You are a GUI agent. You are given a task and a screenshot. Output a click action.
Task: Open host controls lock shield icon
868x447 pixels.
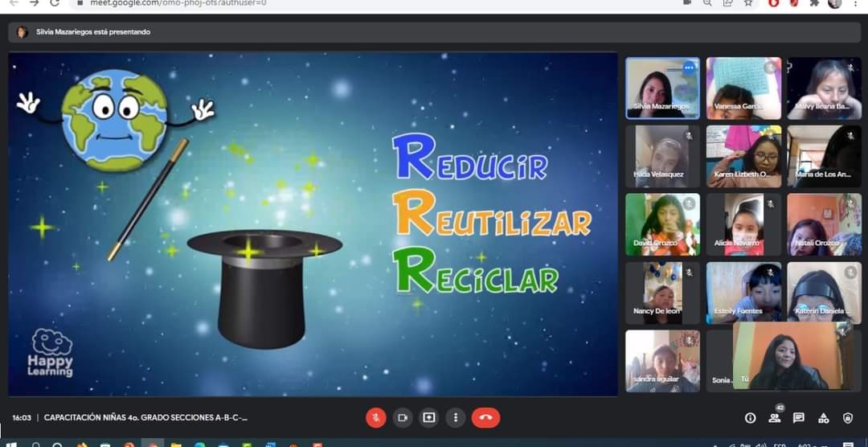pos(847,418)
